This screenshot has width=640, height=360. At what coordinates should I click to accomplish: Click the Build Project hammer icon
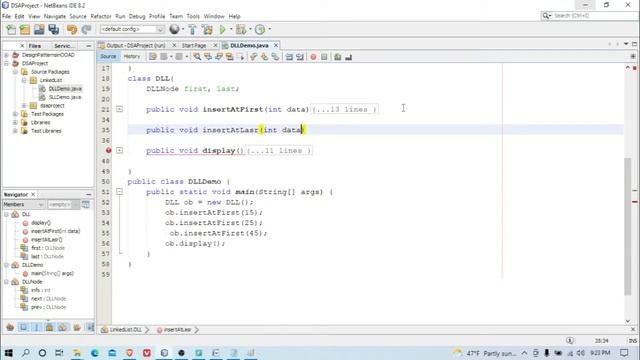click(x=192, y=29)
